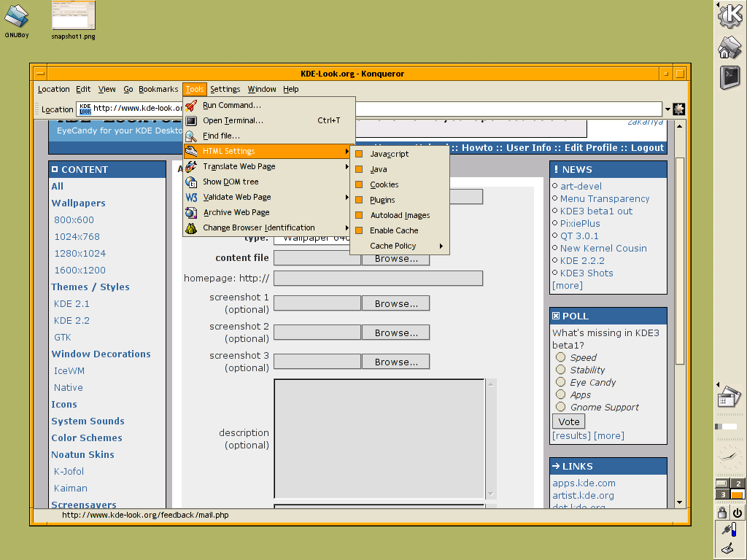Click the power plug tray icon
Viewport: 747px width, 560px height.
click(729, 529)
